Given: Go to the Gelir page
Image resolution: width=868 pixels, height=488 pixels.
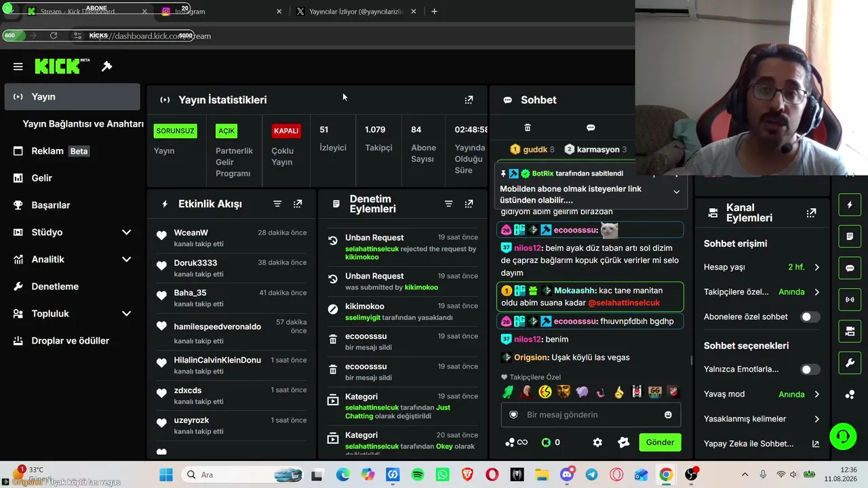Looking at the screenshot, I should (x=72, y=178).
